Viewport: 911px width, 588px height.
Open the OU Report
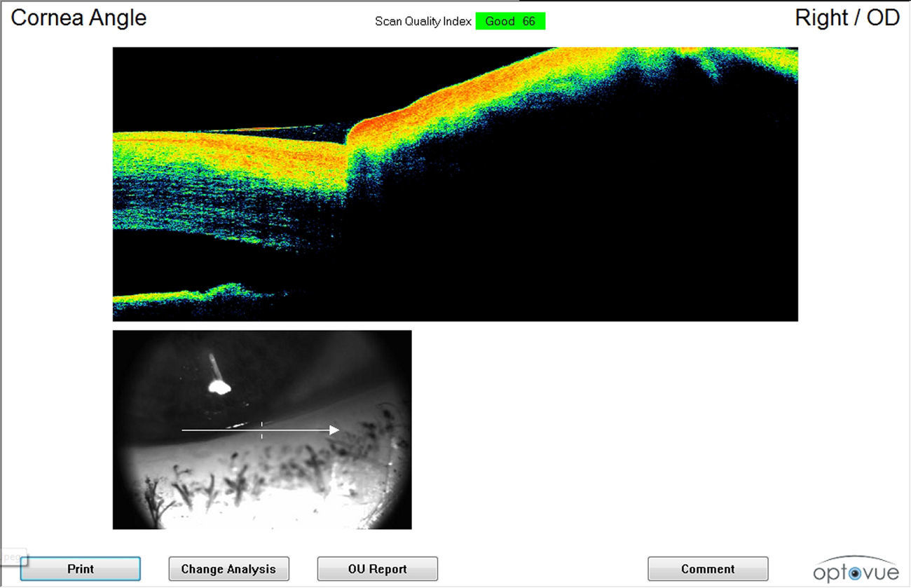tap(377, 569)
